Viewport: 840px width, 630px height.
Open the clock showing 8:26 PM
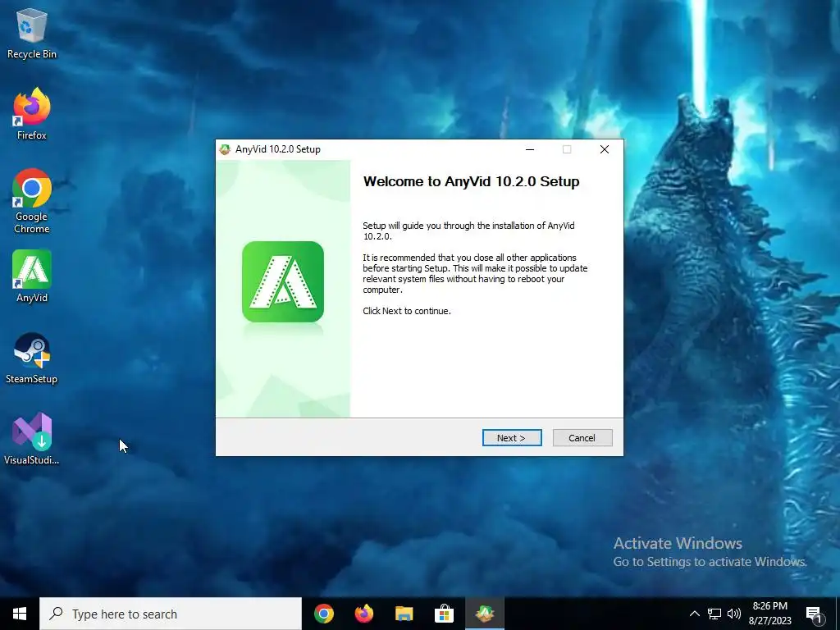pos(769,614)
